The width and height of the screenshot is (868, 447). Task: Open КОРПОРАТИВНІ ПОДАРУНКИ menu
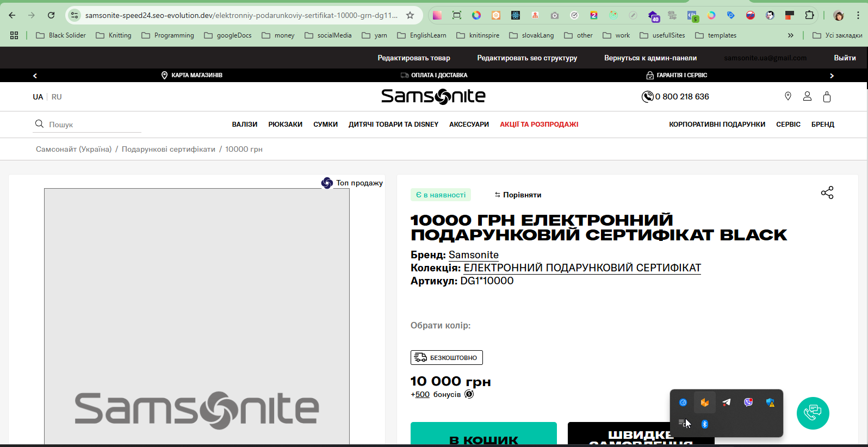pos(717,125)
